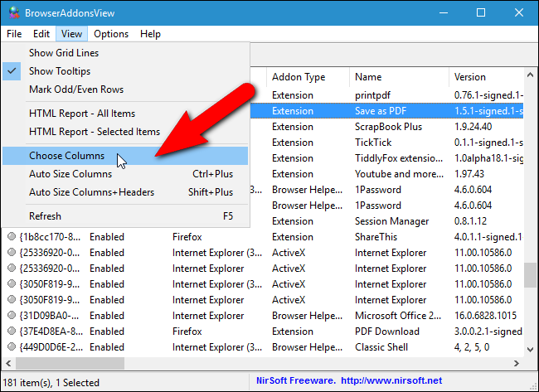Close the open View menu
This screenshot has width=539, height=392.
[71, 34]
